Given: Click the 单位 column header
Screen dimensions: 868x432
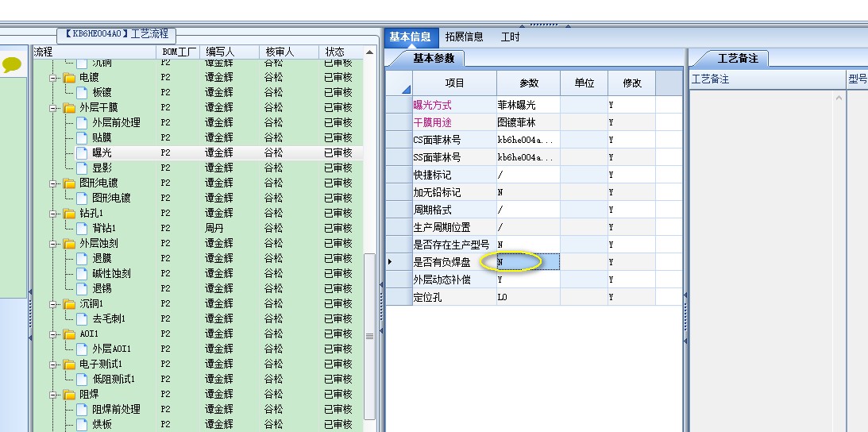Looking at the screenshot, I should click(584, 83).
